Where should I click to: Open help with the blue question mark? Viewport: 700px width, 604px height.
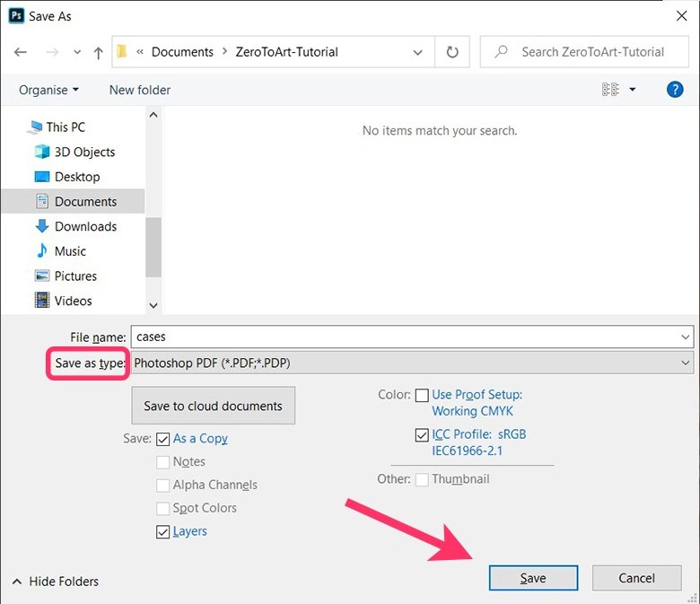point(675,90)
